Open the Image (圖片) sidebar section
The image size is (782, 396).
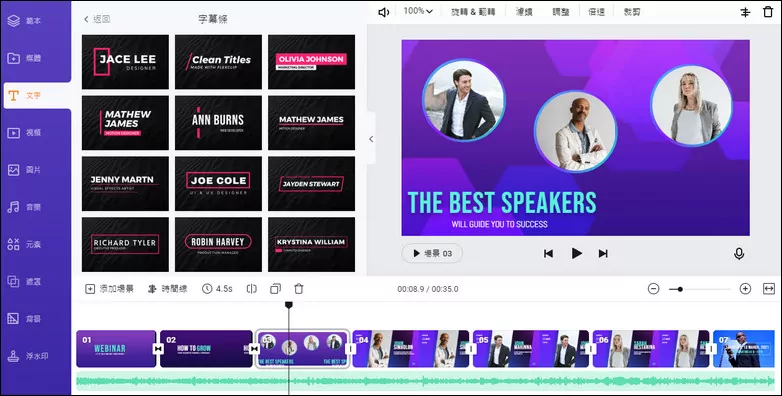click(25, 170)
